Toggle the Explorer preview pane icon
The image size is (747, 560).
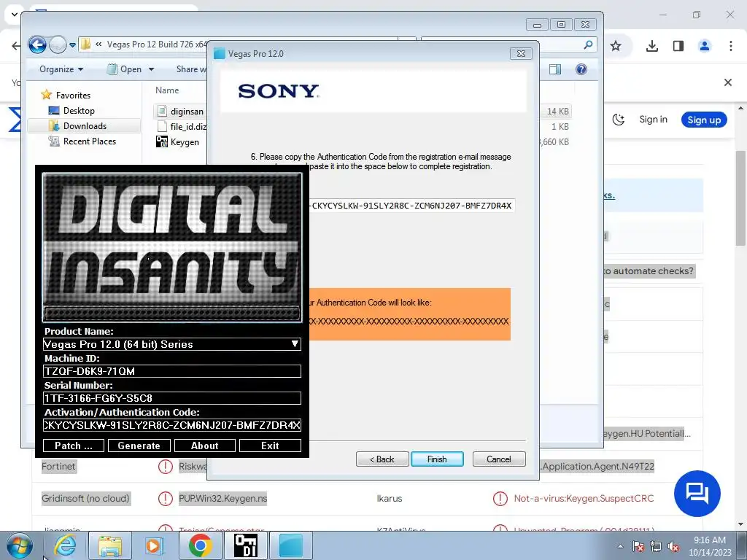[555, 69]
